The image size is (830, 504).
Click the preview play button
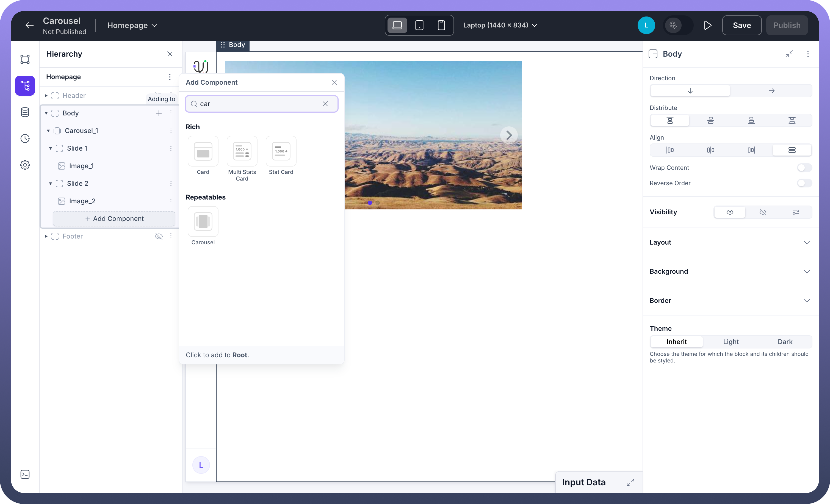(x=707, y=25)
